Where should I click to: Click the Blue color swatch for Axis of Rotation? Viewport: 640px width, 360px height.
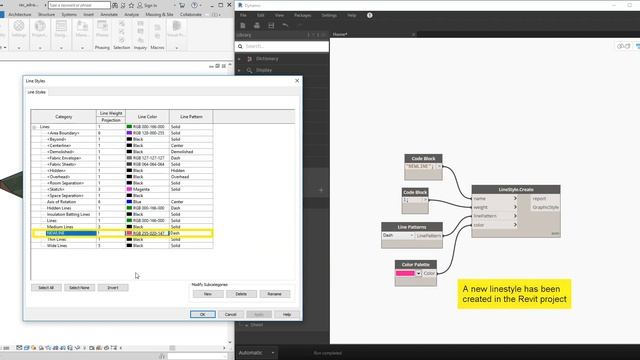tap(129, 202)
